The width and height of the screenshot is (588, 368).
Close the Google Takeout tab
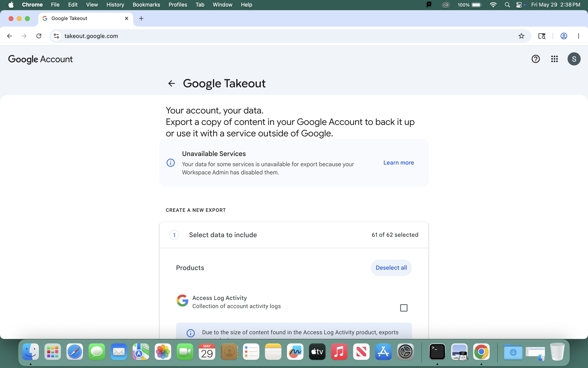127,18
